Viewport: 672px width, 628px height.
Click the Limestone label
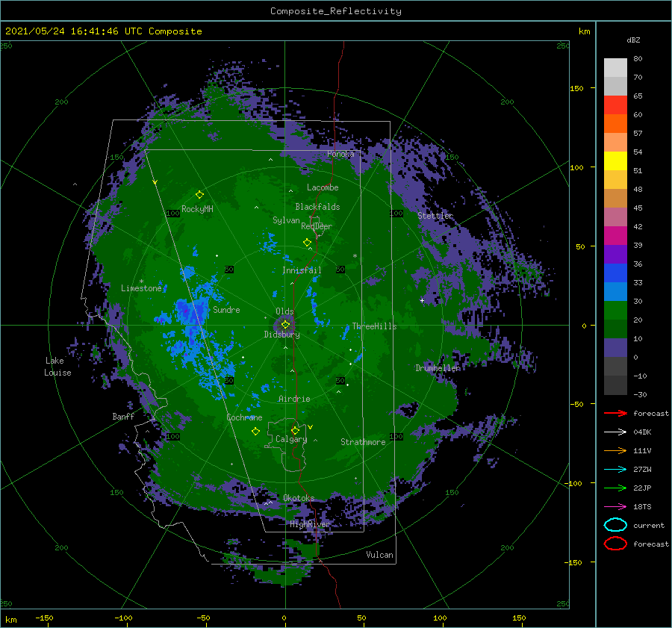tap(141, 288)
